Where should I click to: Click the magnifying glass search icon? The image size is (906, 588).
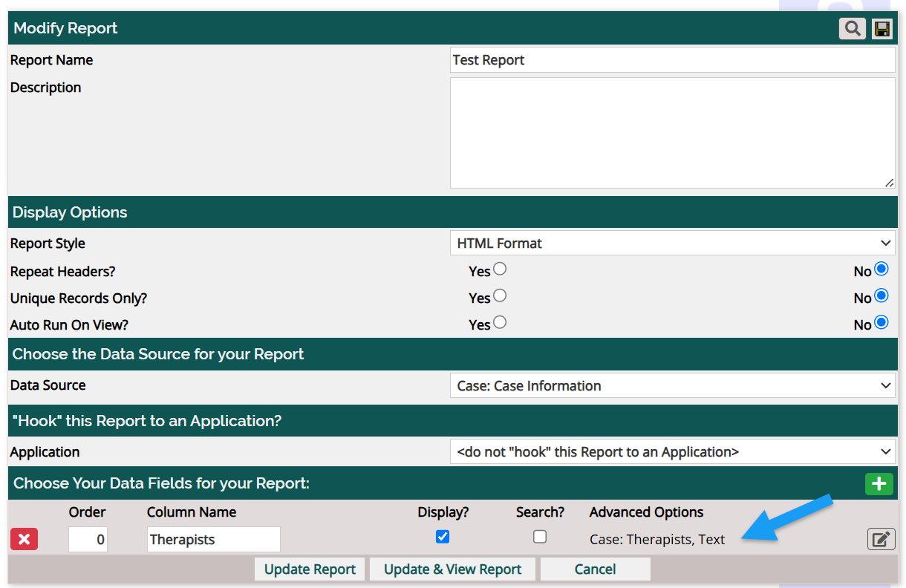(x=853, y=28)
